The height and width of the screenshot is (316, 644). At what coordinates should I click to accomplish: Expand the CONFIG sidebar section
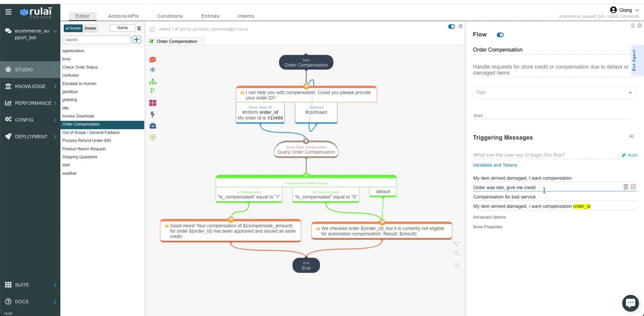click(x=30, y=120)
